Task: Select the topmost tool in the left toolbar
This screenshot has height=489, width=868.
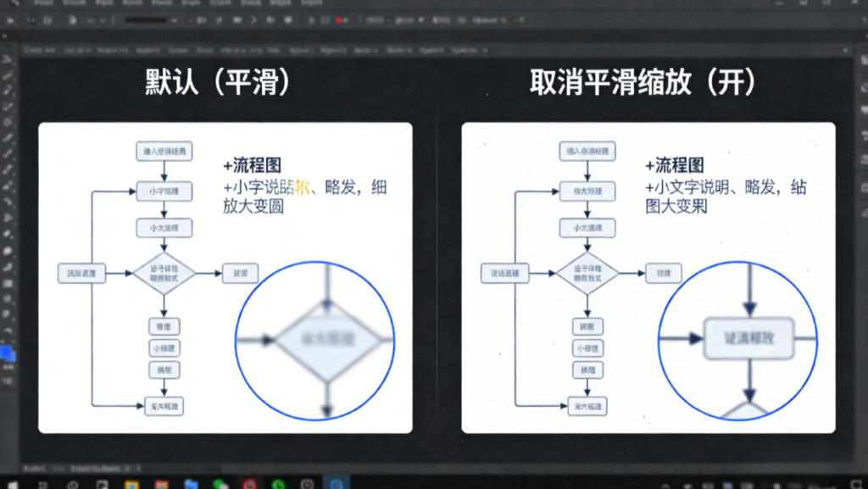Action: (x=7, y=58)
